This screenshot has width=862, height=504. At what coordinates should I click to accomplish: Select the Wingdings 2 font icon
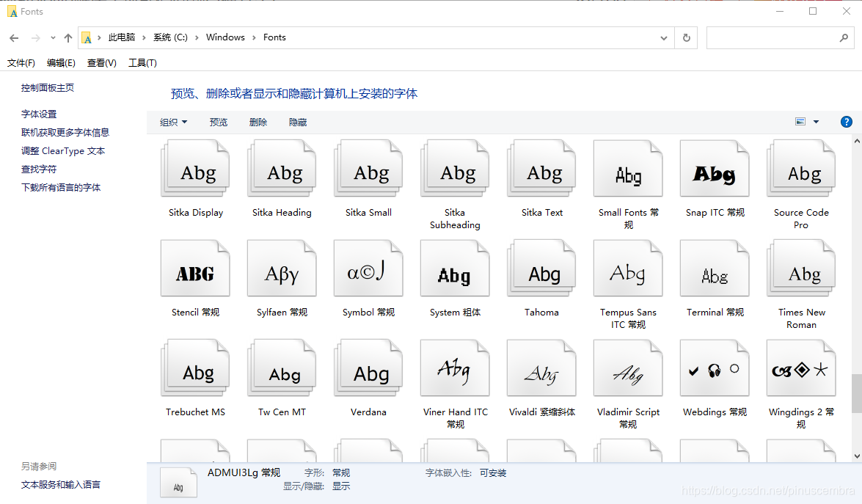click(x=802, y=368)
